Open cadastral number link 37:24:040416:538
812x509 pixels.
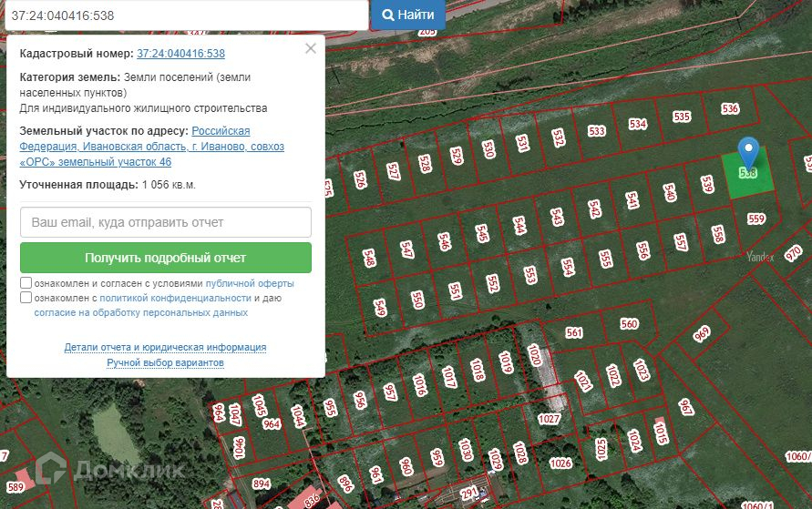click(x=180, y=54)
